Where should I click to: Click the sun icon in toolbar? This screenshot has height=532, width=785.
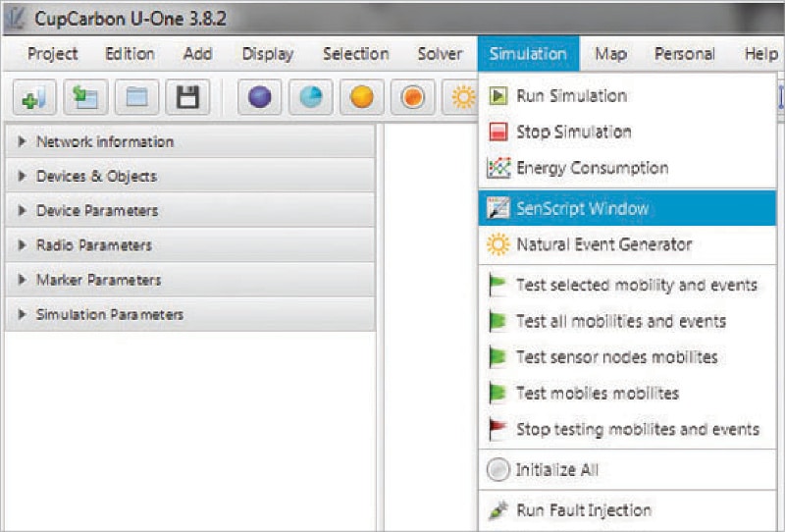pos(463,96)
